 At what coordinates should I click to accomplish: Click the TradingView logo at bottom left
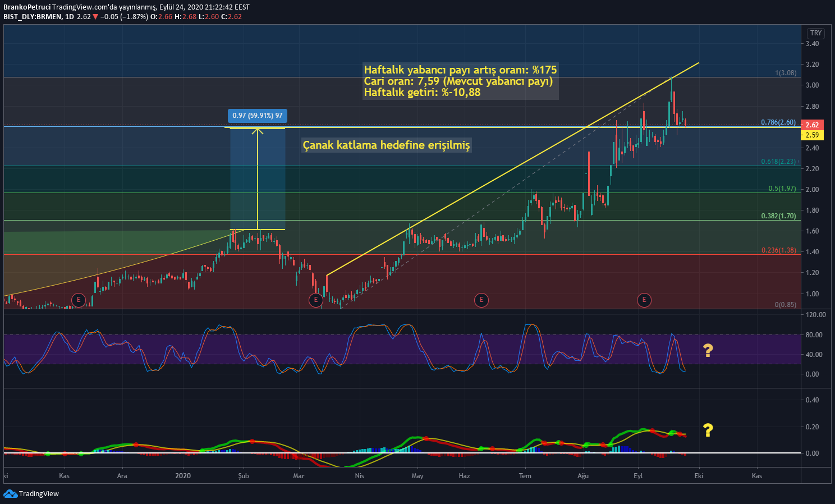[x=31, y=494]
